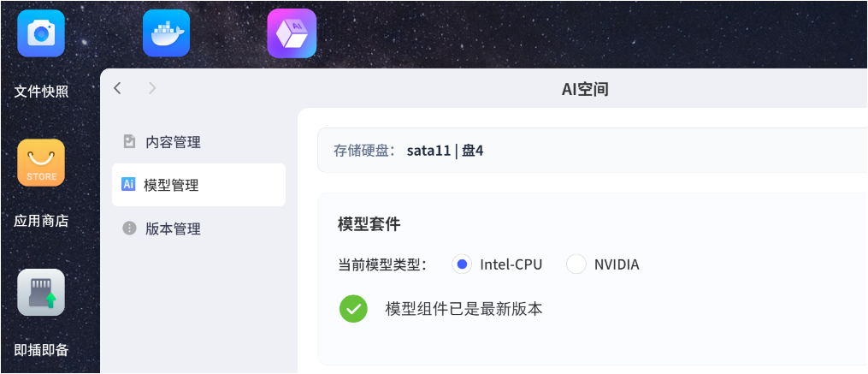The image size is (868, 374).
Task: Go back with the left arrow
Action: [118, 88]
